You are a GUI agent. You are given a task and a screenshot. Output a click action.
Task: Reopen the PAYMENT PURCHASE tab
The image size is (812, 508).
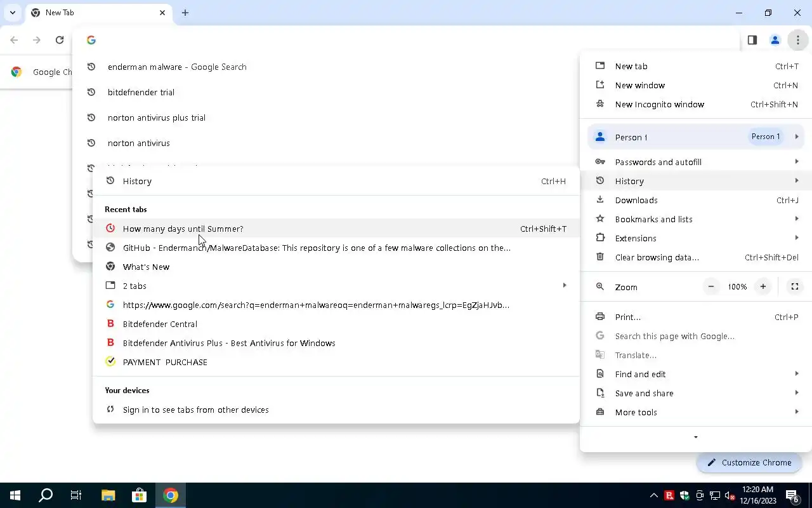point(336,362)
